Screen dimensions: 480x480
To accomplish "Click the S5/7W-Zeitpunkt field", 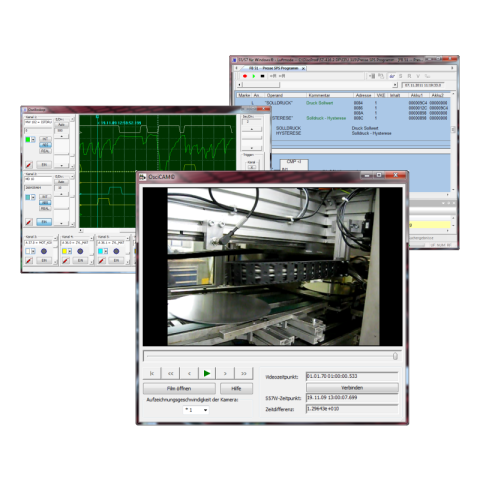I will click(352, 398).
